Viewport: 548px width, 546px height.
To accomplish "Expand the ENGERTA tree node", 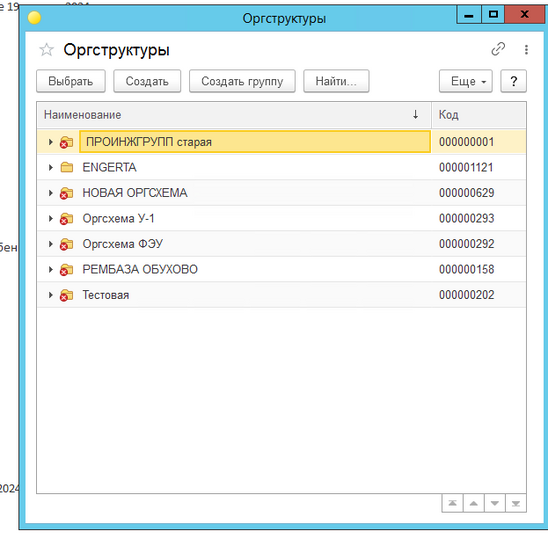I will tap(51, 167).
